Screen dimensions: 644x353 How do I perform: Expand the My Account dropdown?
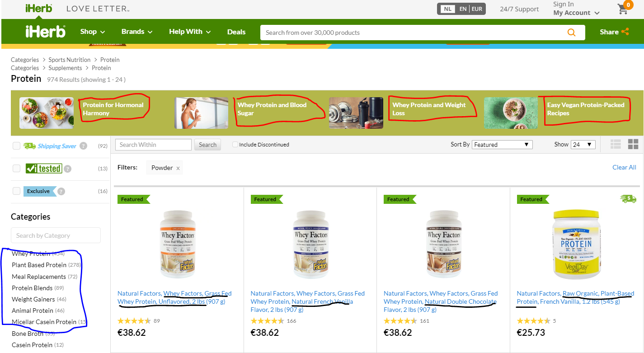[x=576, y=13]
